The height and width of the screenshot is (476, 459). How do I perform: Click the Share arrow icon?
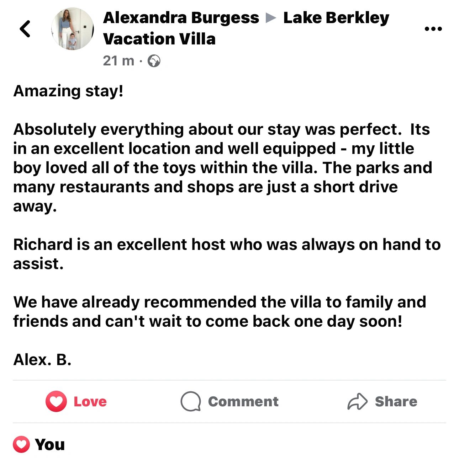(x=357, y=401)
